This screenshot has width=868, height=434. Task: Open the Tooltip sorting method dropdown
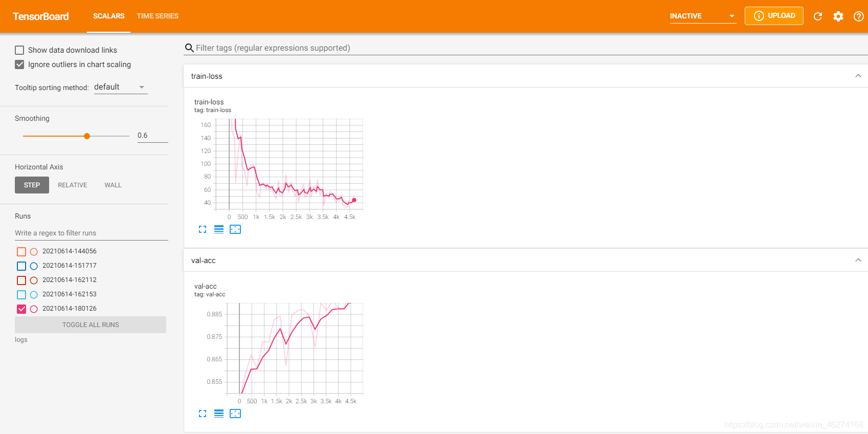pyautogui.click(x=121, y=88)
